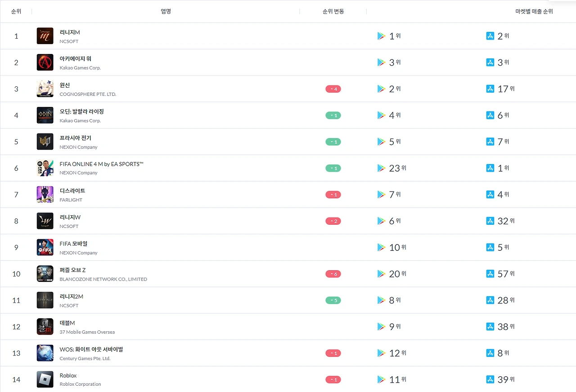Click green rank change badge for 리니지2M
The image size is (576, 392).
[333, 300]
